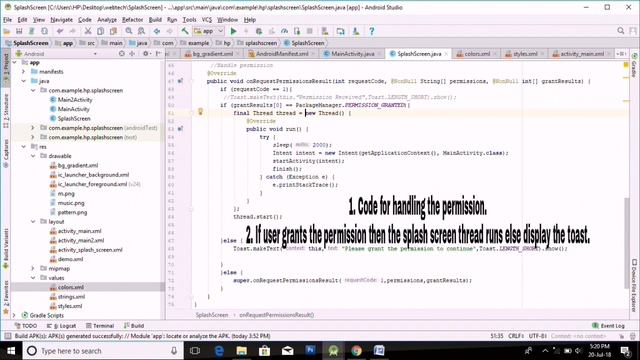Screen dimensions: 640x360
Task: Click the lightbulb intention icon in gutter
Action: pyautogui.click(x=200, y=112)
